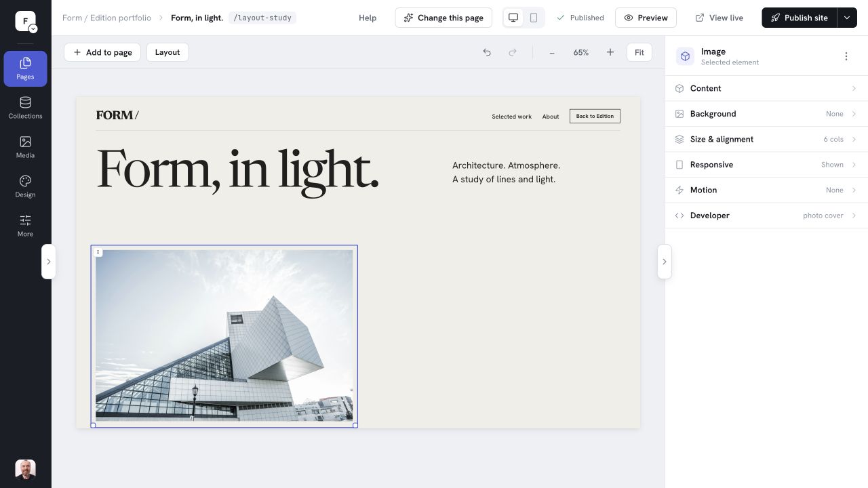Select the building photo on canvas
Viewport: 868px width, 488px height.
224,335
